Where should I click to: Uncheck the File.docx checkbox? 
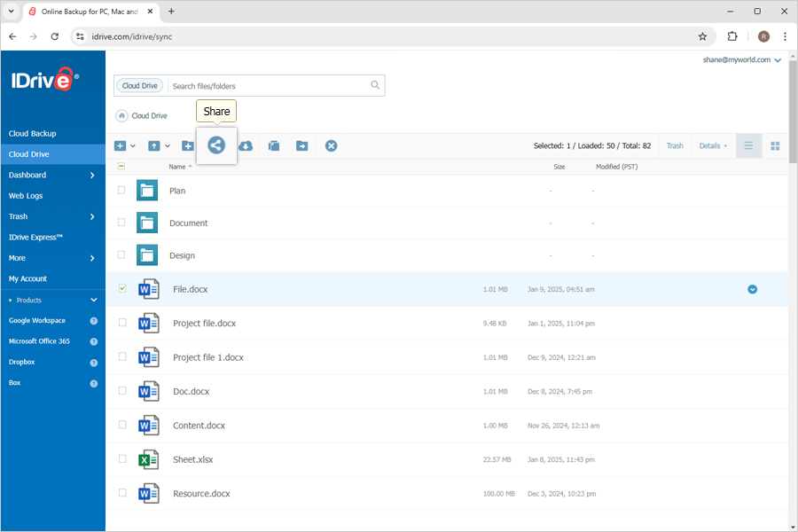tap(122, 289)
